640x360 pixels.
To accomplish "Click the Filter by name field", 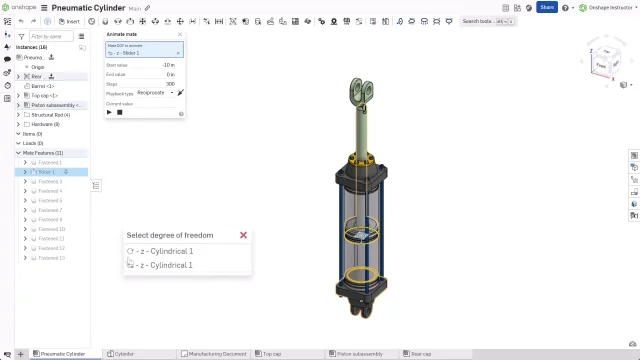I will pyautogui.click(x=51, y=36).
